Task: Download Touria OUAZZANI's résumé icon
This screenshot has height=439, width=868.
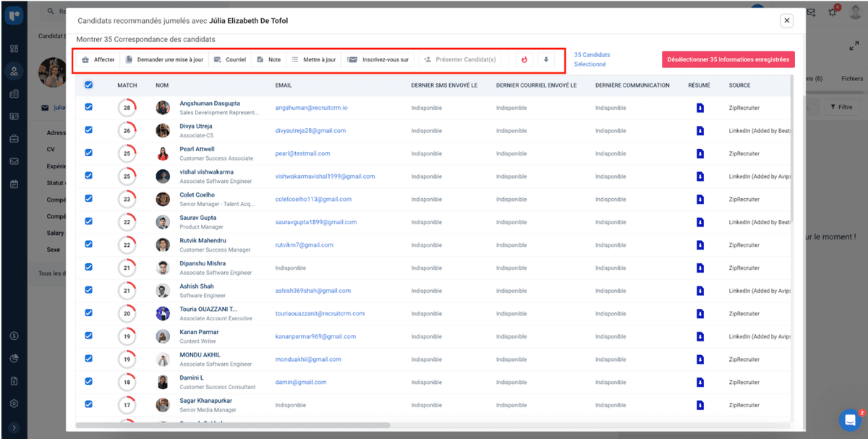Action: [699, 314]
